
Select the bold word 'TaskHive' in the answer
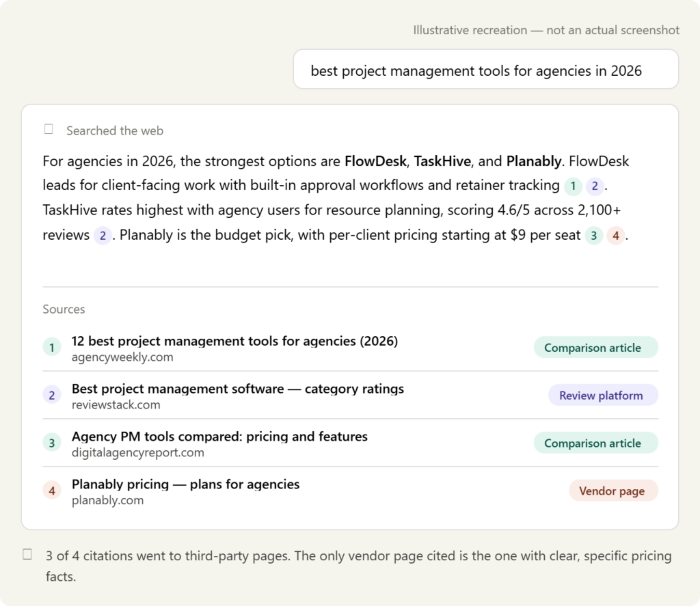tap(442, 161)
